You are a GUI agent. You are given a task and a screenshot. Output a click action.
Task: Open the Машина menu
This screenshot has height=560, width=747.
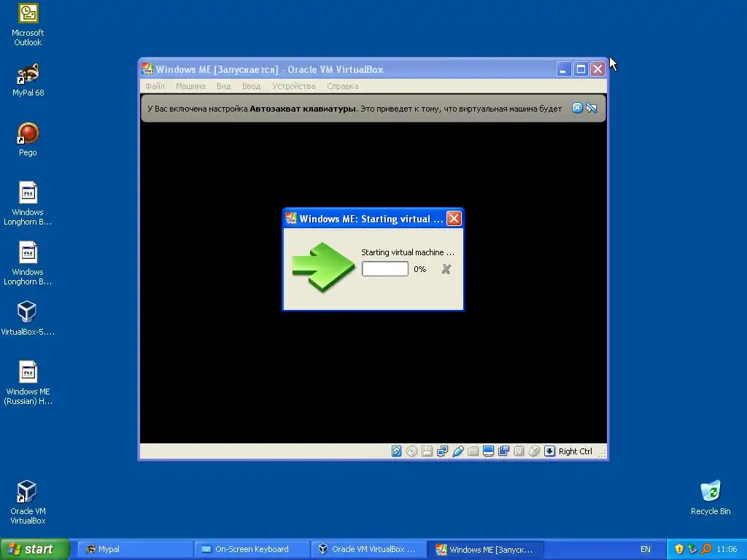190,86
